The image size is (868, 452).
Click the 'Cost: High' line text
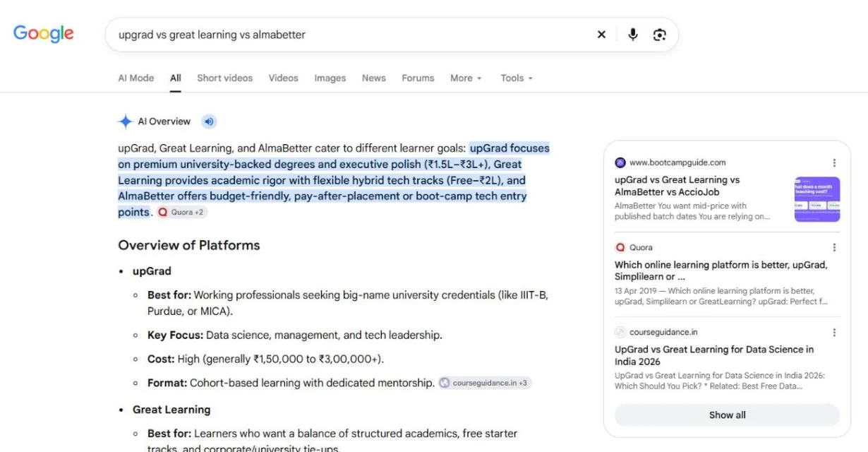click(x=266, y=359)
